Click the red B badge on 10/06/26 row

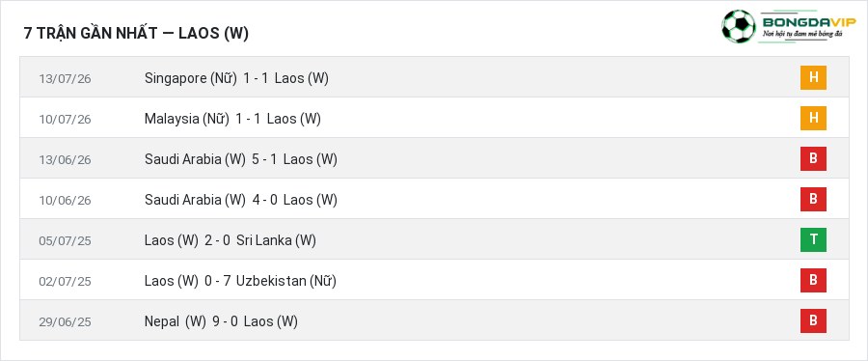(813, 200)
